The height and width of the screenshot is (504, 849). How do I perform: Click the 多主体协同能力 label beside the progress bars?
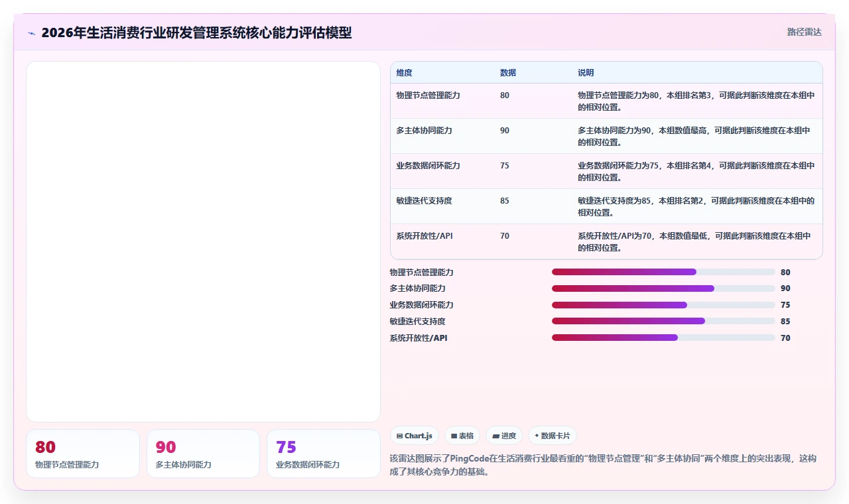pyautogui.click(x=418, y=288)
